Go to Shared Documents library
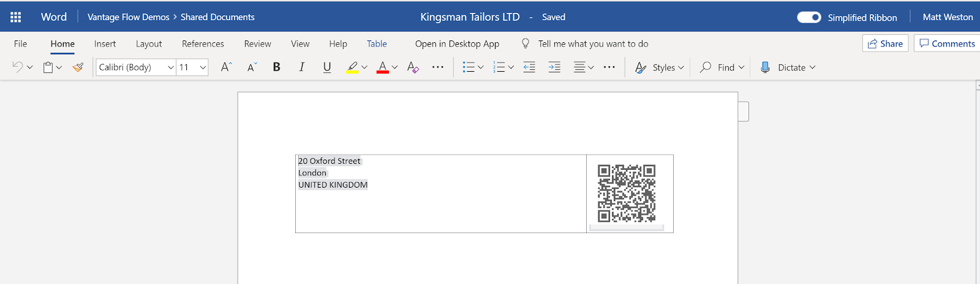980x284 pixels. click(x=217, y=17)
